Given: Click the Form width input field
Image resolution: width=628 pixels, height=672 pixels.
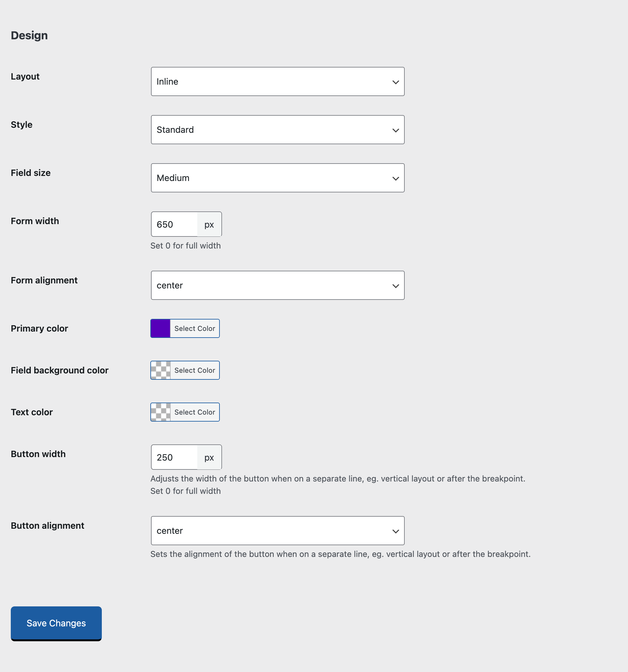Looking at the screenshot, I should 174,224.
